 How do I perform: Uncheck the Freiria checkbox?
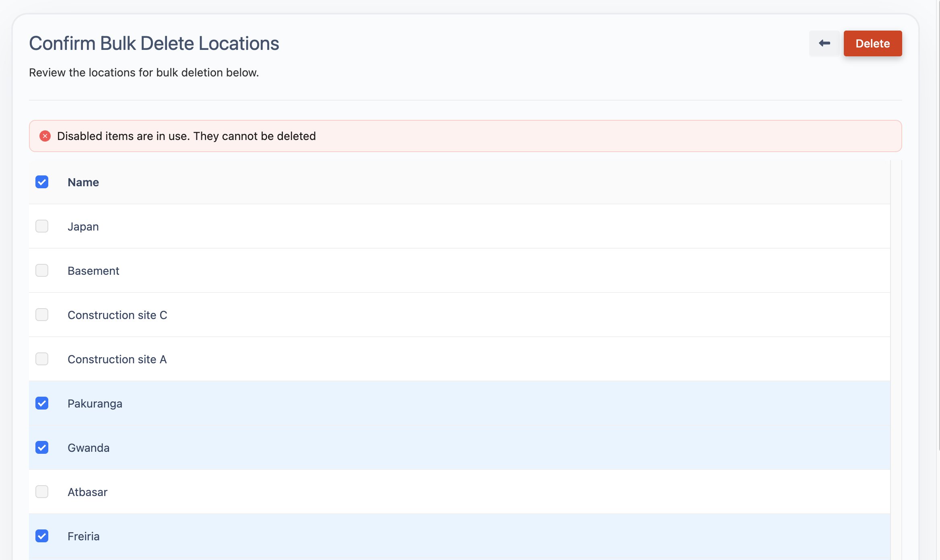pyautogui.click(x=42, y=536)
